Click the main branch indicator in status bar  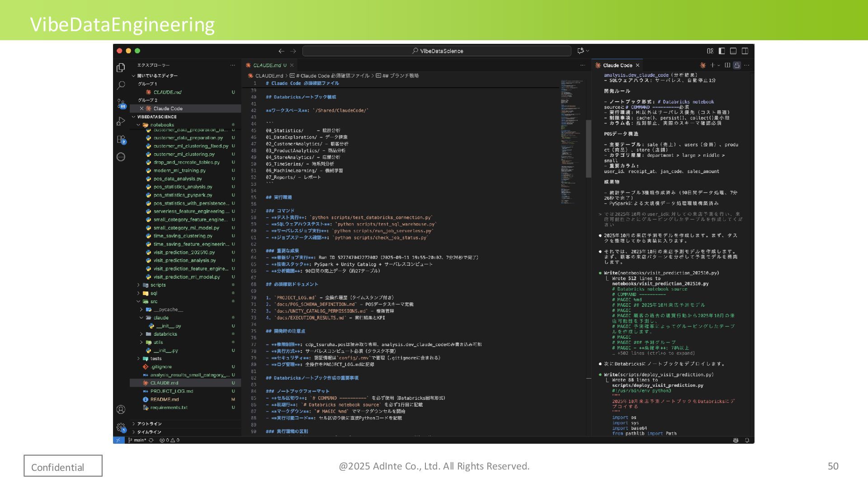click(x=137, y=440)
